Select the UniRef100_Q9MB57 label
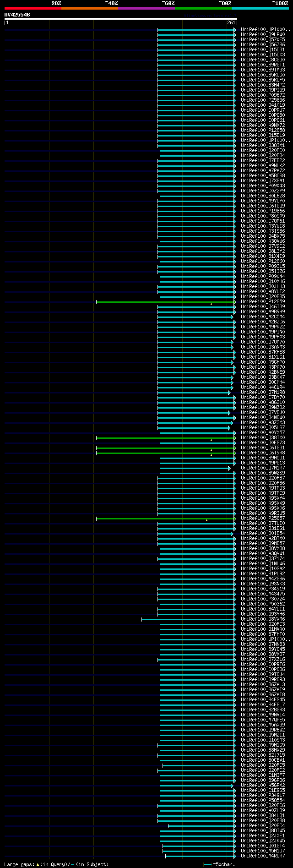Viewport: 293px width, 868px height. pyautogui.click(x=263, y=544)
